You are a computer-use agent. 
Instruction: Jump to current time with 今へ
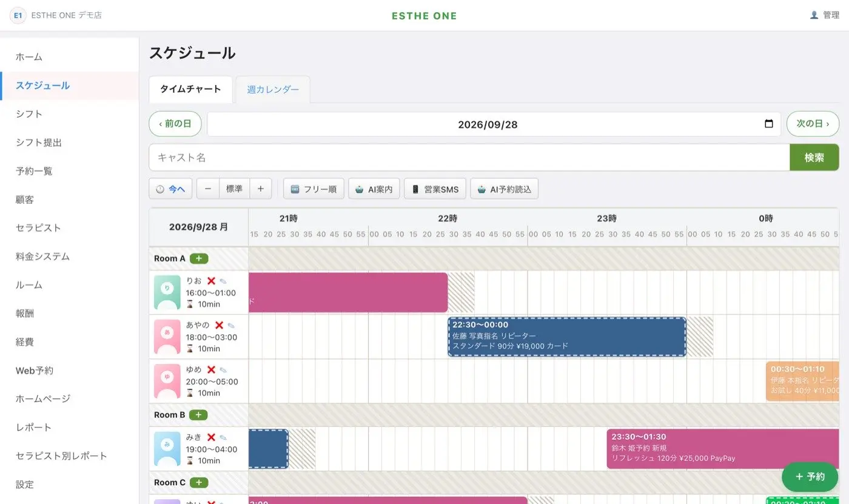171,189
